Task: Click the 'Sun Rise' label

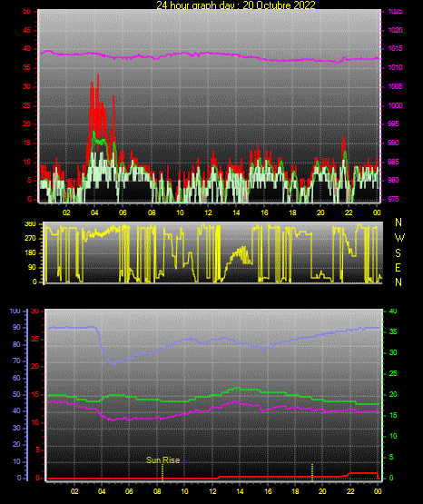Action: (162, 460)
